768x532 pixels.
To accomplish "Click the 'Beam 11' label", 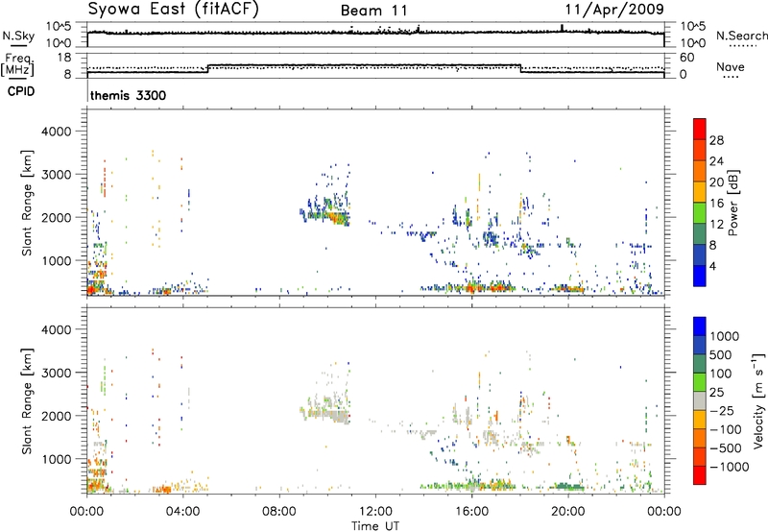I will 373,11.
